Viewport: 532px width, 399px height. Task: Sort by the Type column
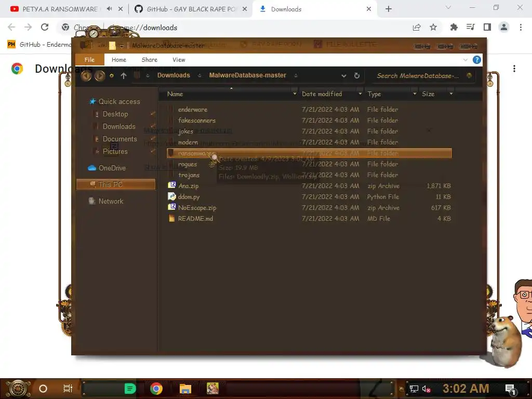[x=374, y=94]
